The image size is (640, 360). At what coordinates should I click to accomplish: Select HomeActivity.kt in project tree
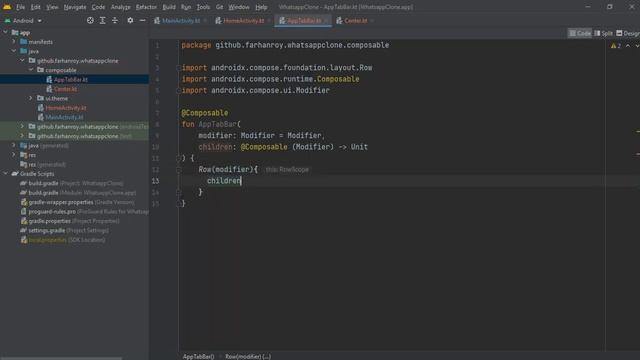66,108
